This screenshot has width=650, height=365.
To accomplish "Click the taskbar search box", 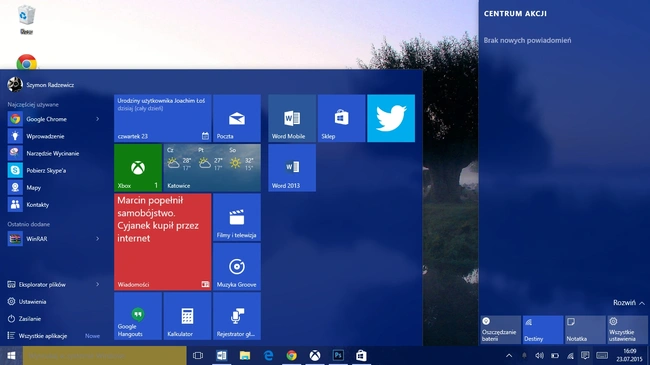I will click(x=104, y=355).
